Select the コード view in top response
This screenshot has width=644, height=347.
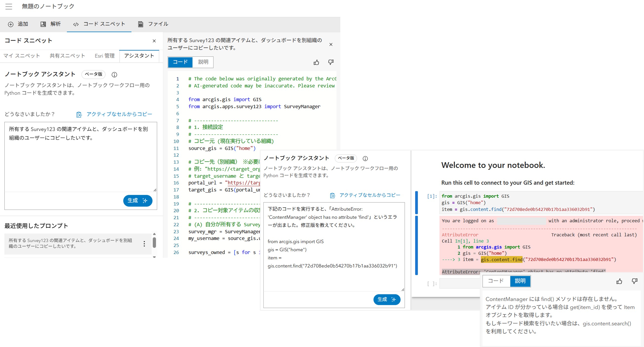tap(180, 62)
